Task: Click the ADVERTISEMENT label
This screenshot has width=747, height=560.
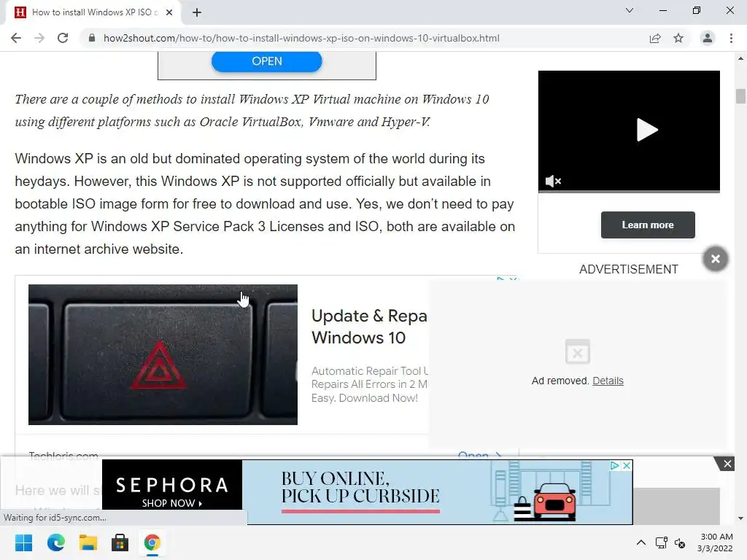Action: coord(628,270)
